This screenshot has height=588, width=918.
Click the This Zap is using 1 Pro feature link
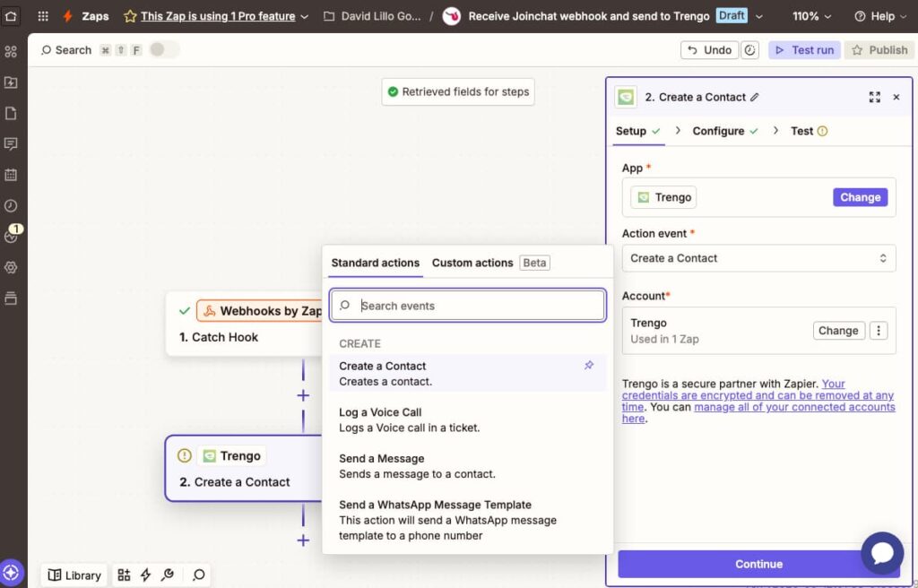tap(218, 16)
